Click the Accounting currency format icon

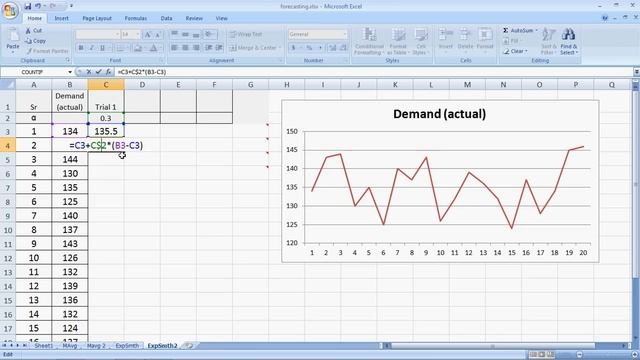[x=293, y=48]
